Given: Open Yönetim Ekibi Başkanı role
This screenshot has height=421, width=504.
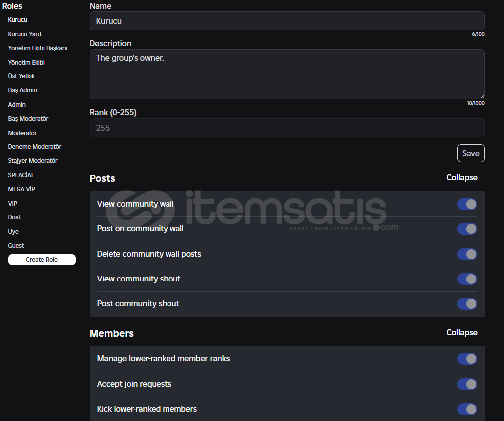Looking at the screenshot, I should pos(38,48).
